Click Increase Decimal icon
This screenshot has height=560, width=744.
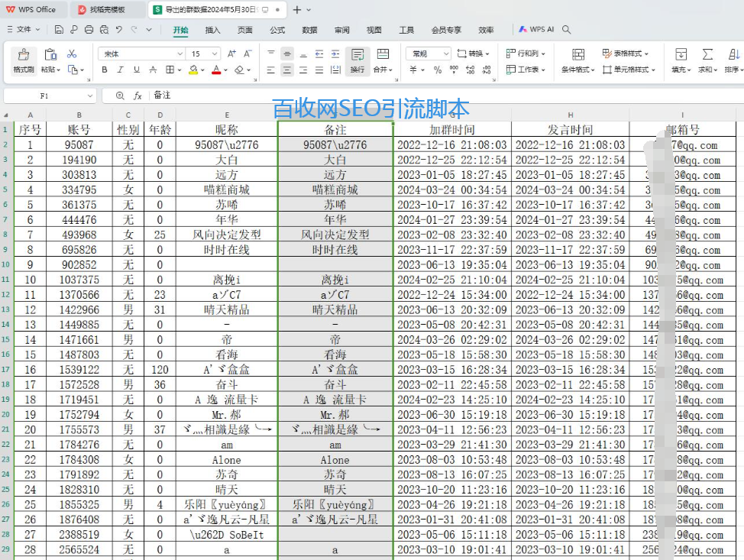point(471,70)
